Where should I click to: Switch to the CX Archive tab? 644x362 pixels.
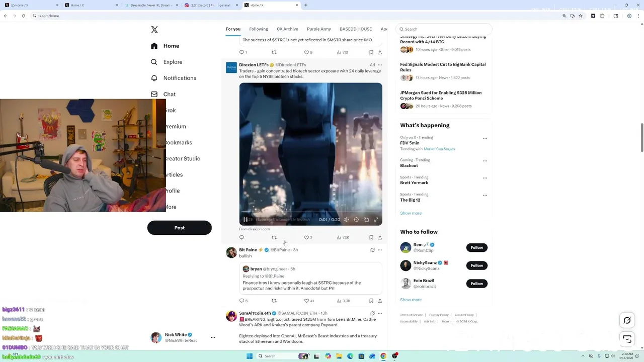(287, 29)
